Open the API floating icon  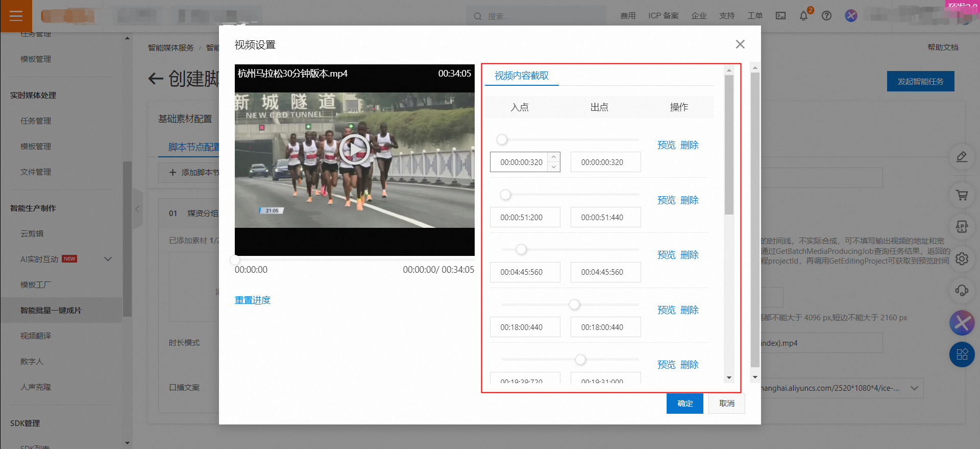point(962,227)
